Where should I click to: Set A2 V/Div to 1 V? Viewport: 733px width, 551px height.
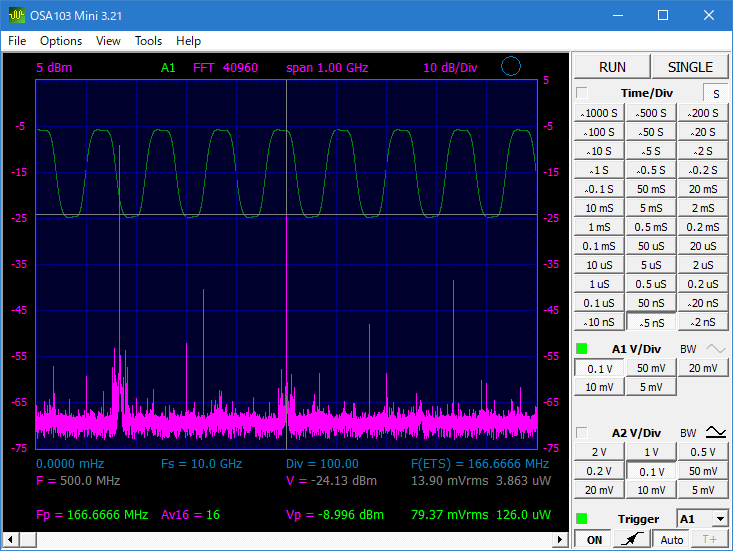pyautogui.click(x=651, y=452)
